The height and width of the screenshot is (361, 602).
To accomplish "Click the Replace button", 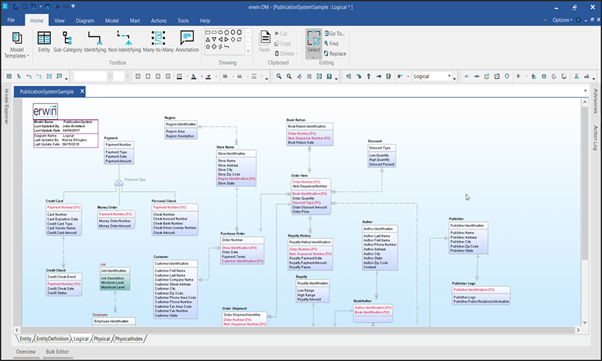I will tap(335, 54).
